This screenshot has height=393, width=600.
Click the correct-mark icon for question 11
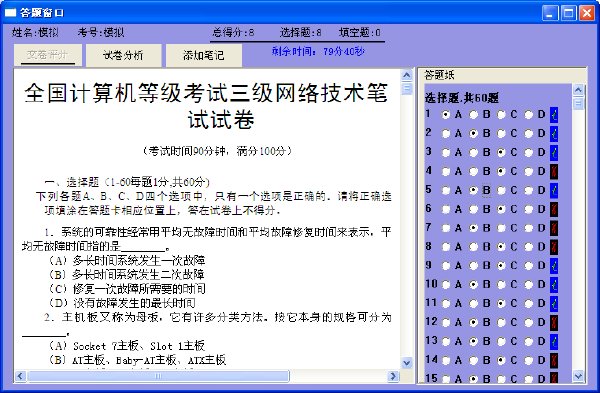point(554,303)
